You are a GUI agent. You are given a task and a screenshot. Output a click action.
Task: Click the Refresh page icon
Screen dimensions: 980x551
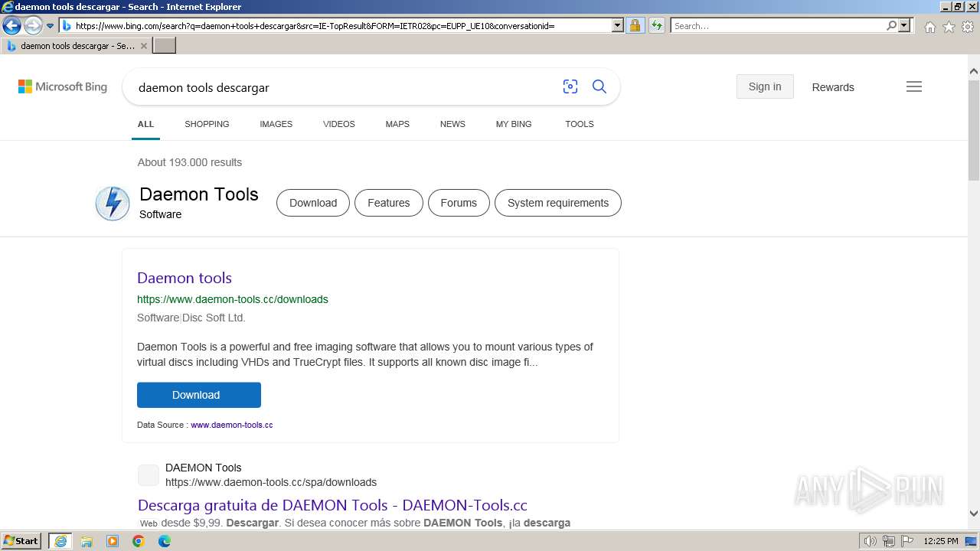coord(657,25)
